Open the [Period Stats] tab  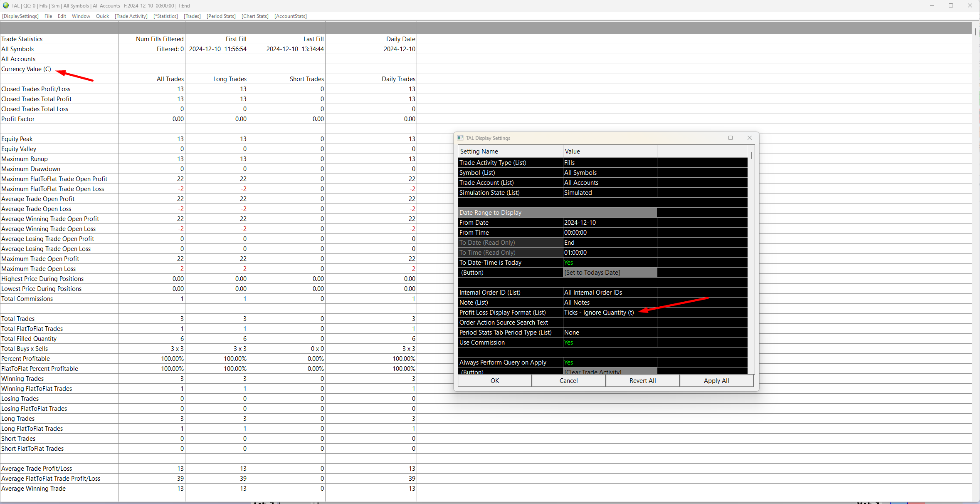click(221, 16)
